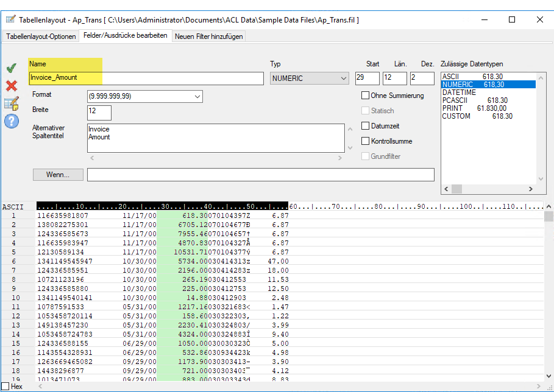The width and height of the screenshot is (554, 392).
Task: Click the title bar application icon
Action: pos(10,19)
